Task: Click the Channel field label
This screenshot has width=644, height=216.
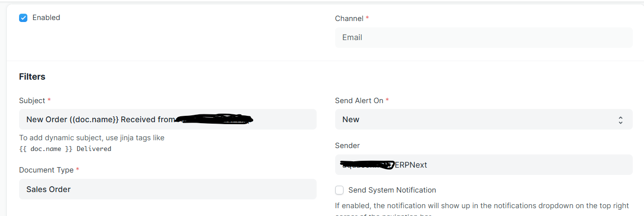Action: coord(349,18)
